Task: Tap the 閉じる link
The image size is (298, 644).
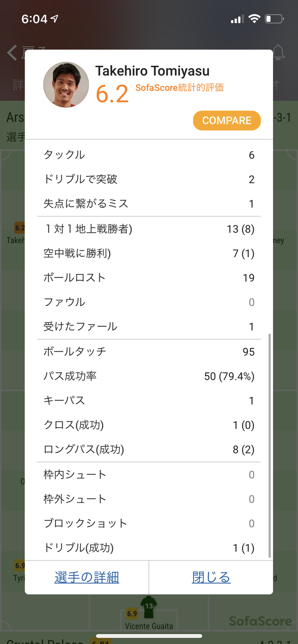Action: [211, 577]
